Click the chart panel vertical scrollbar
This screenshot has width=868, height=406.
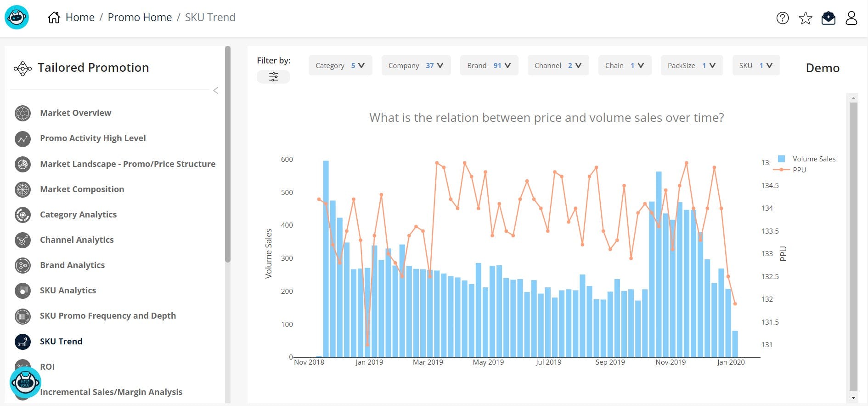coord(853,244)
